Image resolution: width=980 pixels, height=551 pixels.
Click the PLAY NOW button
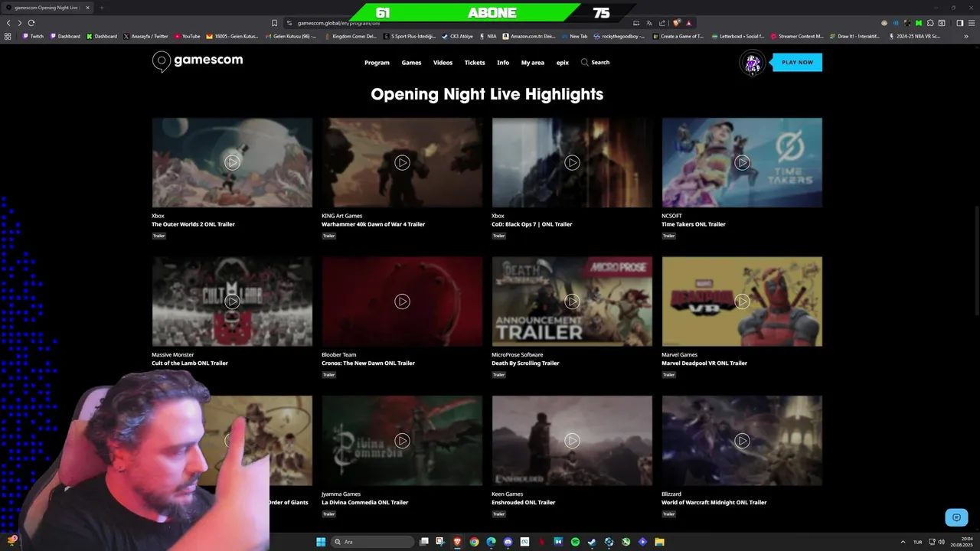click(797, 62)
